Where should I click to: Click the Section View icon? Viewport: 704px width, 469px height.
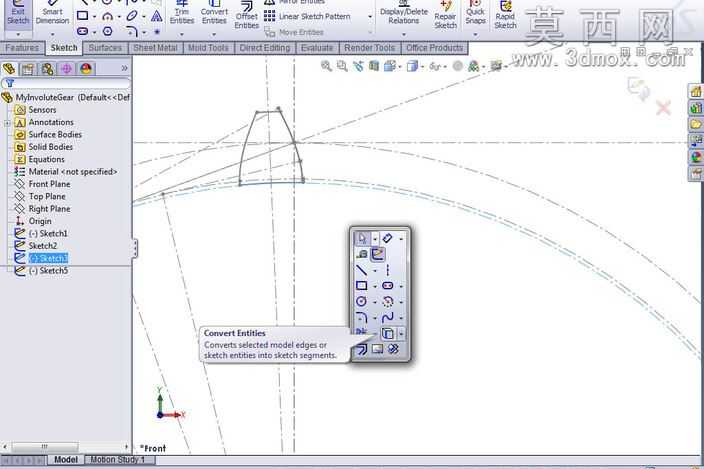(374, 66)
